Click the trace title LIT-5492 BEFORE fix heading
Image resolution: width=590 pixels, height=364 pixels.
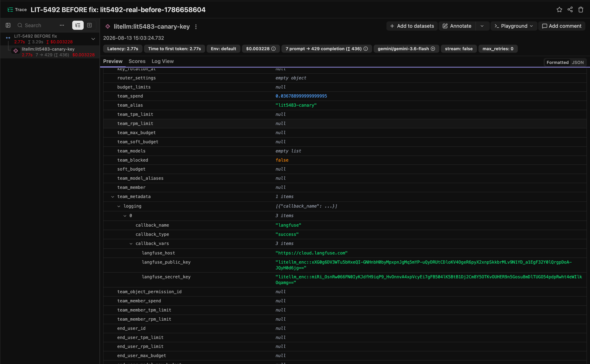[x=118, y=10]
